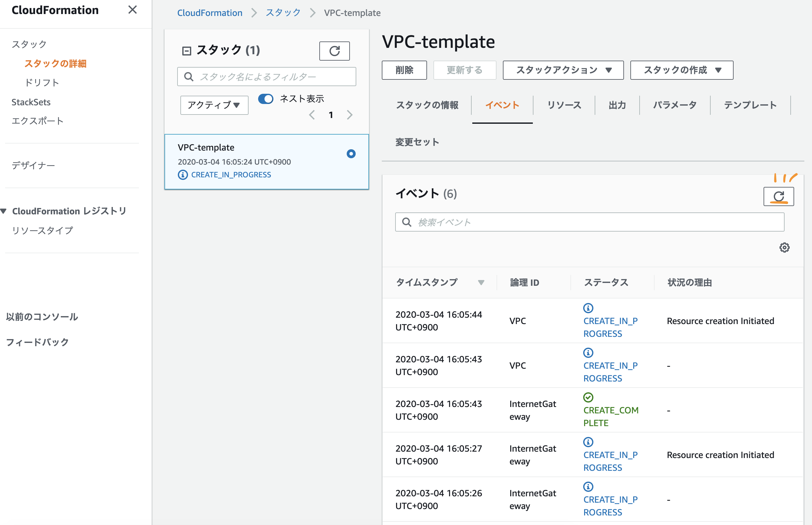Click the delete stack button
Viewport: 812px width, 525px height.
pyautogui.click(x=404, y=70)
